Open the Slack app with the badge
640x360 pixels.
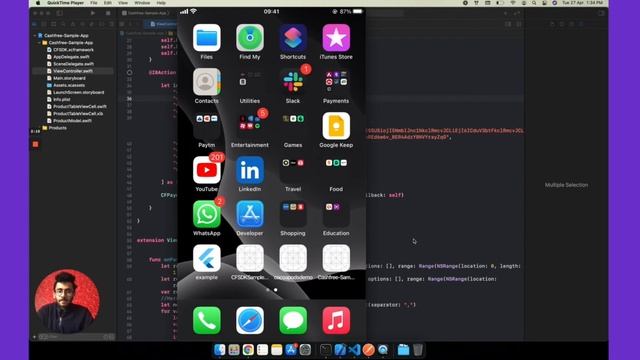(x=293, y=82)
